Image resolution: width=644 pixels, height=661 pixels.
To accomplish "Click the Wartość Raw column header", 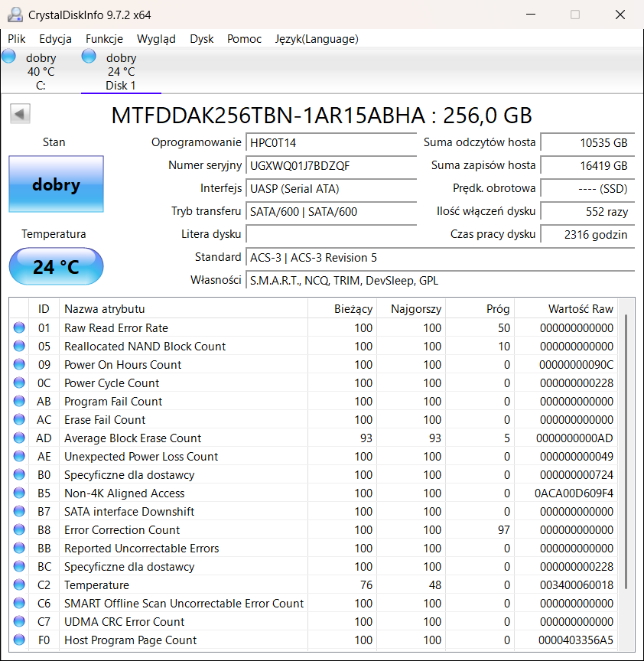I will click(566, 309).
